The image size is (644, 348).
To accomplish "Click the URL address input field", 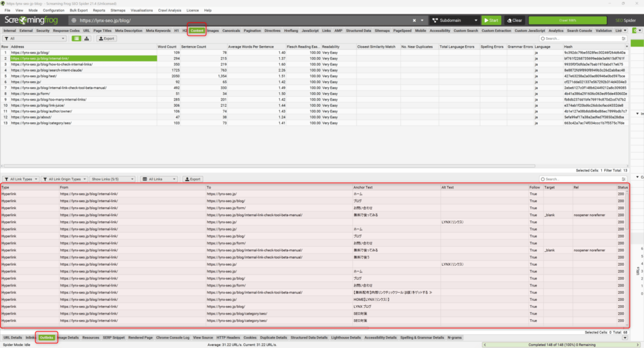I will pyautogui.click(x=239, y=20).
